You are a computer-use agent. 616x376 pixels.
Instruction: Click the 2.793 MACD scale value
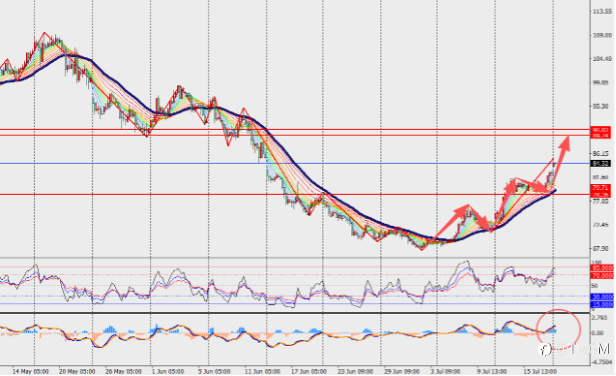[x=600, y=317]
